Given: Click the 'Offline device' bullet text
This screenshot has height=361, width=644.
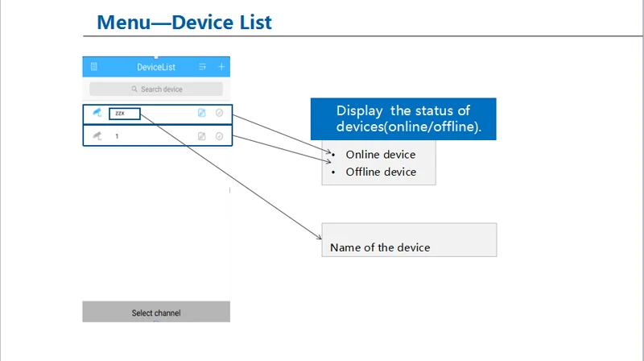Looking at the screenshot, I should 381,172.
